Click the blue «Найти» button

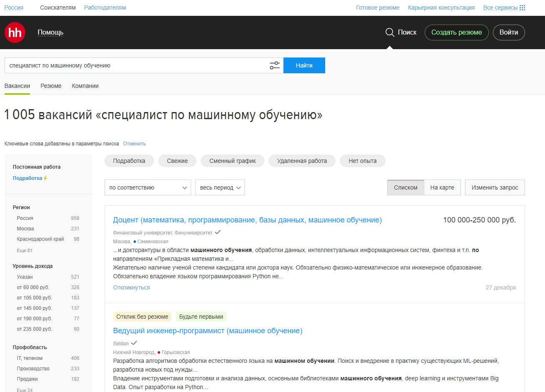pos(304,65)
